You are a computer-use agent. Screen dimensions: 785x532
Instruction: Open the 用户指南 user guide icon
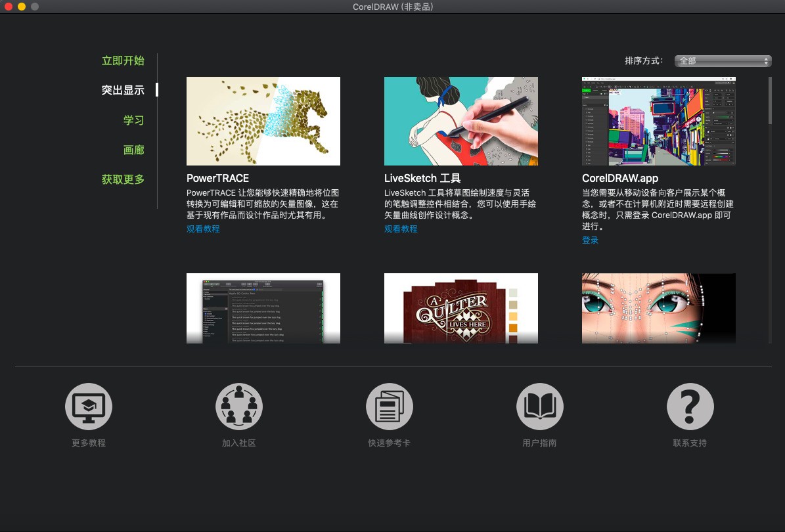coord(539,406)
